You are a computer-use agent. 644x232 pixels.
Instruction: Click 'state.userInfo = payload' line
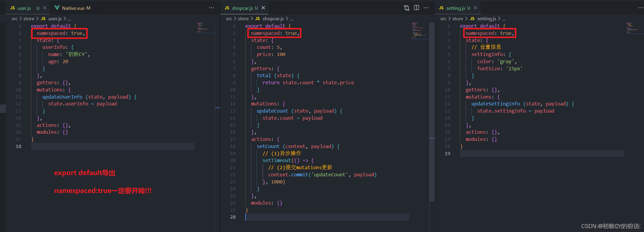click(x=82, y=104)
